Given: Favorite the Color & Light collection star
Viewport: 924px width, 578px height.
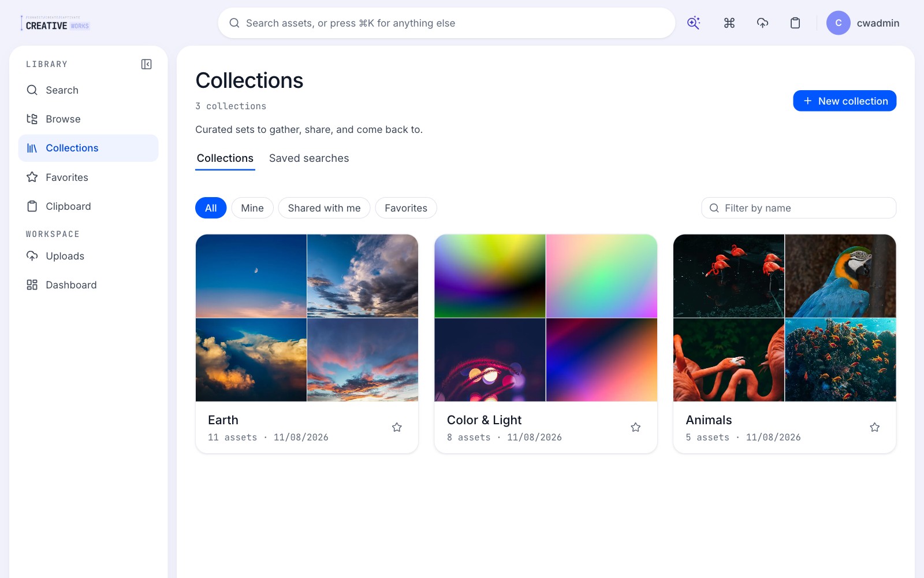Looking at the screenshot, I should tap(636, 427).
